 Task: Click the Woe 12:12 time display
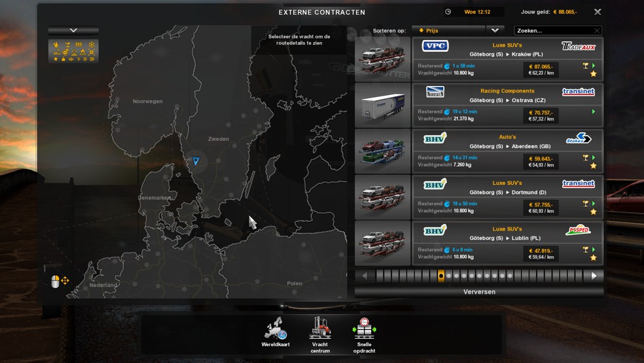point(477,12)
